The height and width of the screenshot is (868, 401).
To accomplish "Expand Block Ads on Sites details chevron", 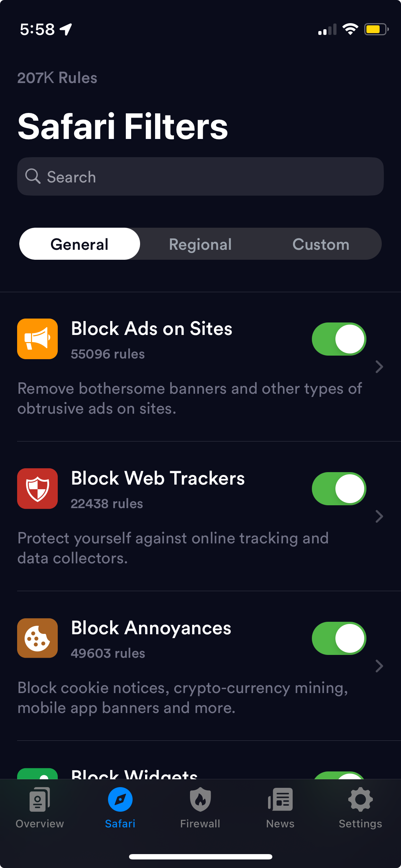I will [379, 367].
